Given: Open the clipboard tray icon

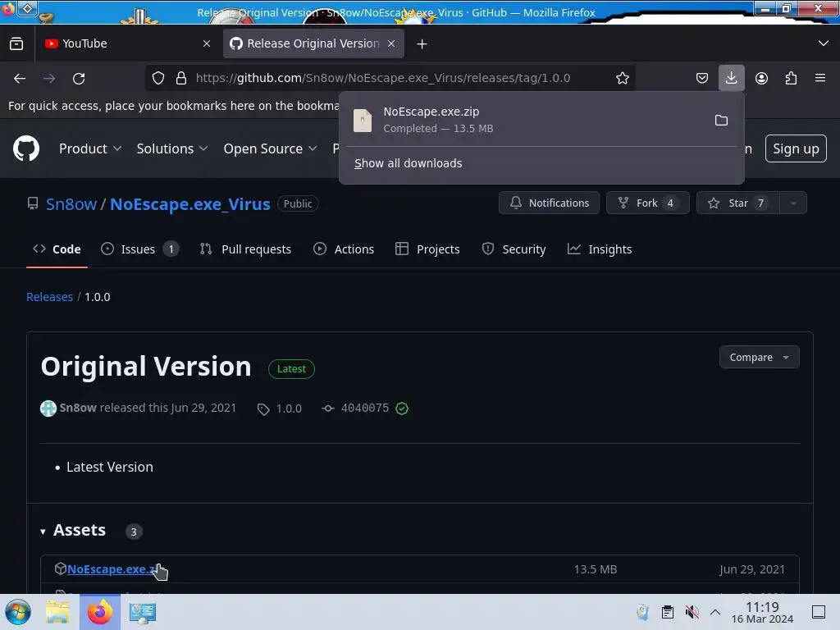Looking at the screenshot, I should 668,612.
